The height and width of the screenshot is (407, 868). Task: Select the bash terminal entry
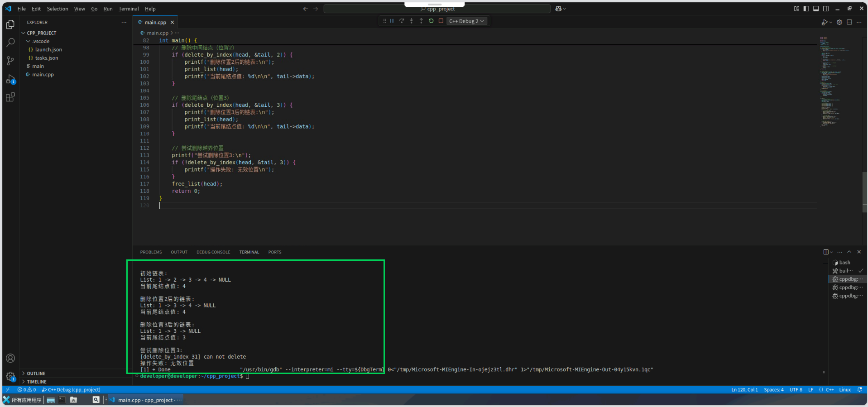846,263
